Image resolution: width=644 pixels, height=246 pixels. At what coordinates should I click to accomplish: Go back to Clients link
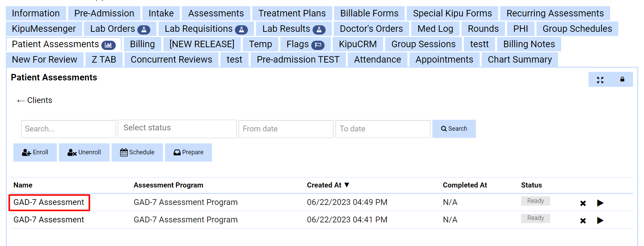point(35,101)
